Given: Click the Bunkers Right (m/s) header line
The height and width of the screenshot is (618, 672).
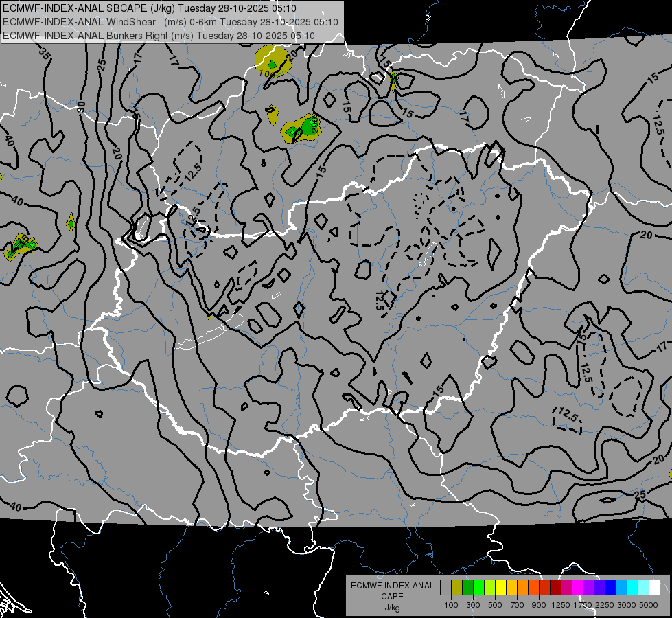Looking at the screenshot, I should [x=159, y=36].
